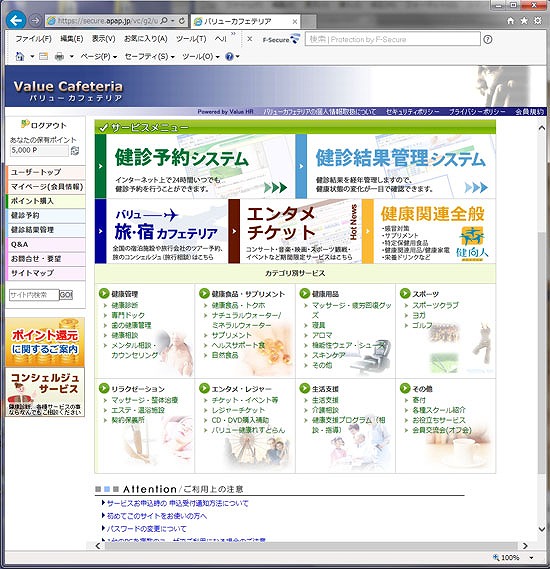The image size is (550, 569).
Task: Open the zoom level 100% dropdown arrow
Action: coord(531,557)
